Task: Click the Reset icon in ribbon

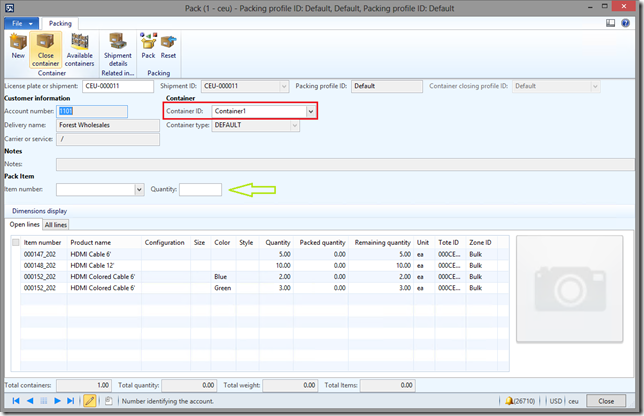Action: pyautogui.click(x=168, y=46)
